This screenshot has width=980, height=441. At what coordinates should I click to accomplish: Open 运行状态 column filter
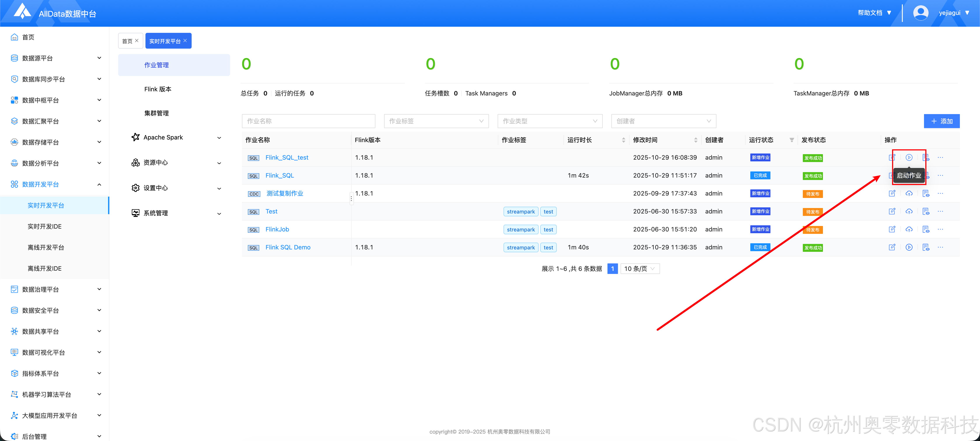792,140
